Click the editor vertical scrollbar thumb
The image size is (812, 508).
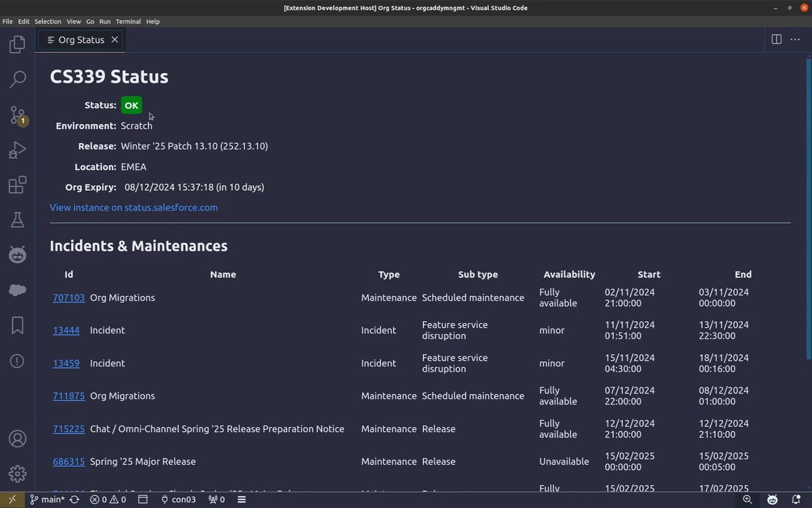click(x=808, y=210)
